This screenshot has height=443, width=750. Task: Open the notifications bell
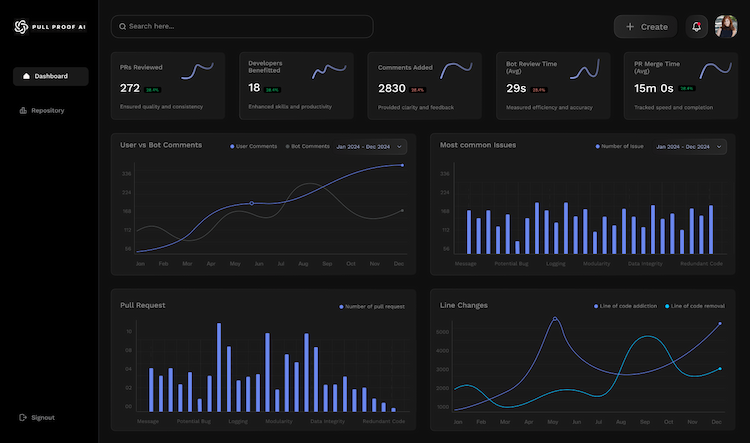[x=696, y=27]
